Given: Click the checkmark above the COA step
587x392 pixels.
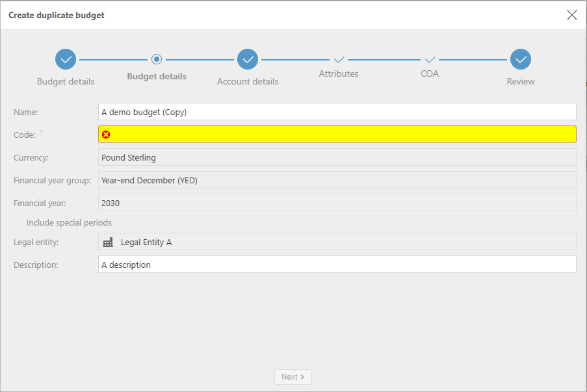Looking at the screenshot, I should click(430, 59).
